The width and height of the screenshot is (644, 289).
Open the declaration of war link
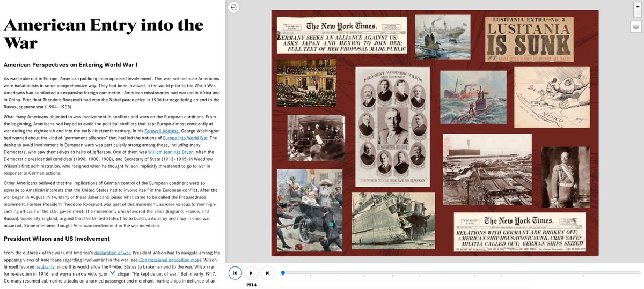click(x=113, y=252)
